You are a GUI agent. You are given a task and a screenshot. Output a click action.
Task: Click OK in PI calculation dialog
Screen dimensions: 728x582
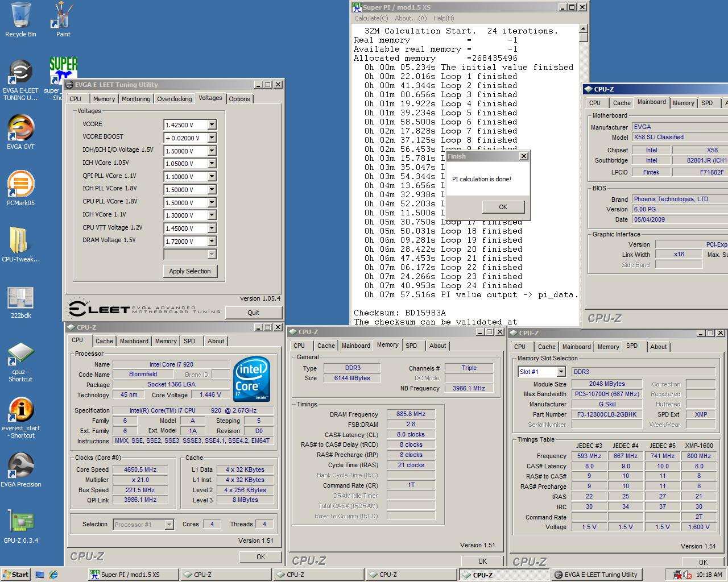503,207
